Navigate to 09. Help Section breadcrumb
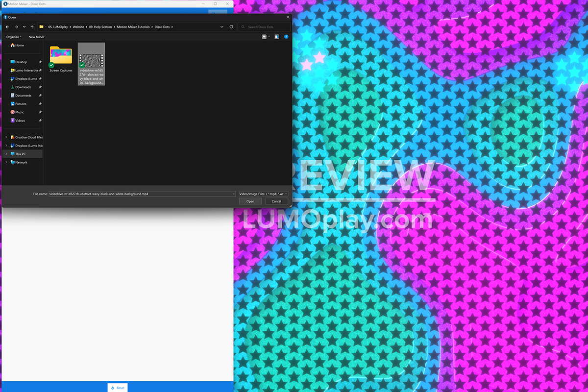The width and height of the screenshot is (588, 392). [x=100, y=27]
